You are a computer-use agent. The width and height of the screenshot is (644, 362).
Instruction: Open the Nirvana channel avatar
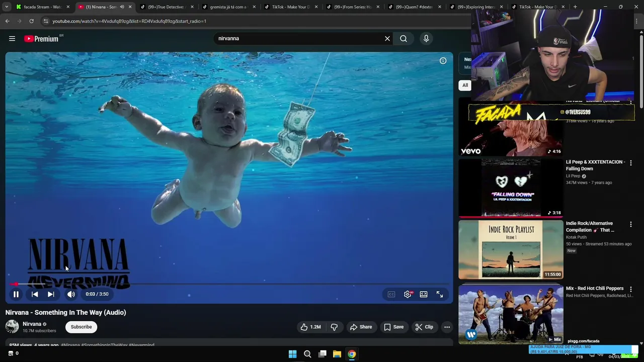(12, 327)
